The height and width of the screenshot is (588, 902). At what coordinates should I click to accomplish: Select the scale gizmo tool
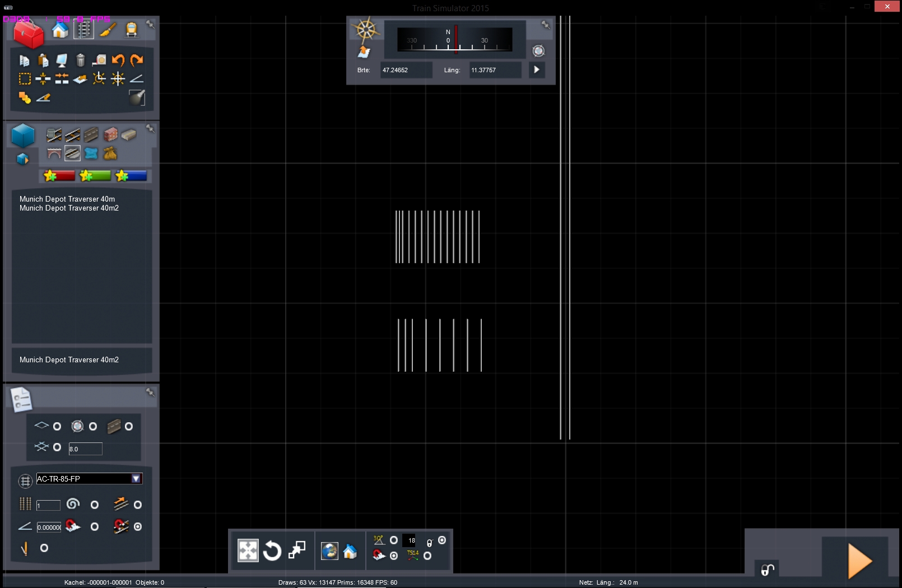point(297,550)
